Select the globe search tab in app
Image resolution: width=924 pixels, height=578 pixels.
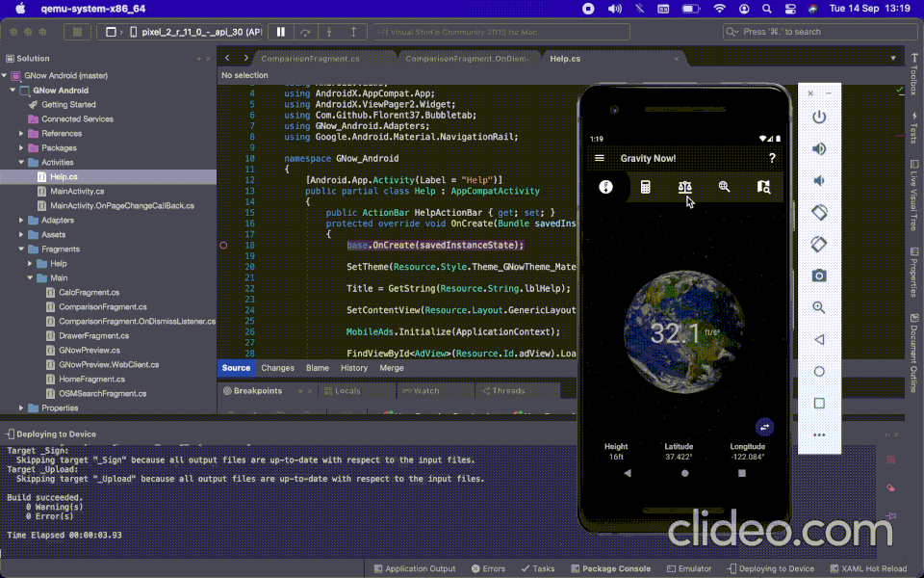click(724, 187)
